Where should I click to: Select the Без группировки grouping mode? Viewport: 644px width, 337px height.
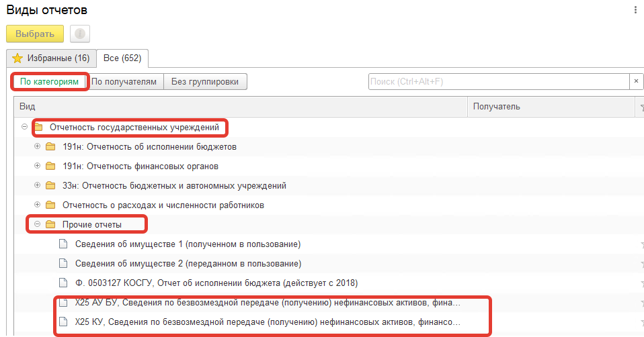[205, 82]
